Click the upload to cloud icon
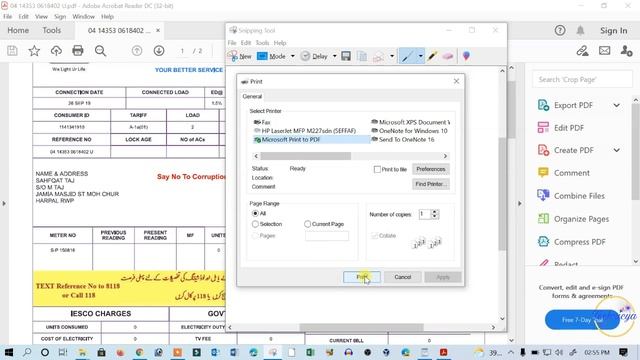Screen dimensions: 640x360 56,51
